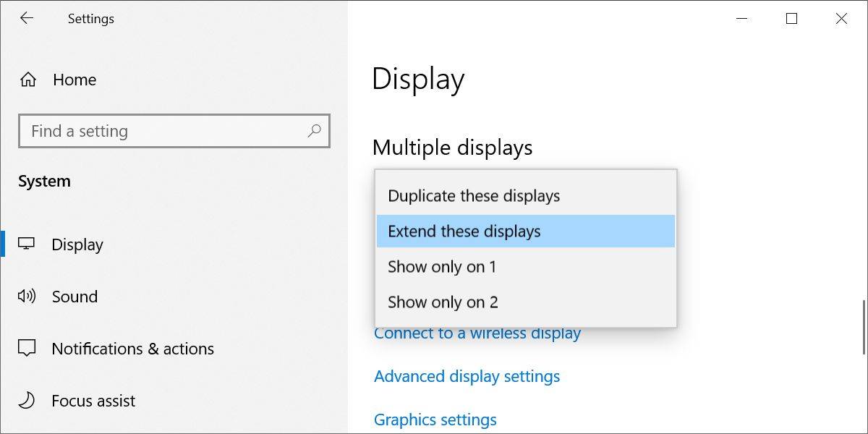The image size is (868, 434).
Task: Open Advanced display settings link
Action: (x=467, y=377)
